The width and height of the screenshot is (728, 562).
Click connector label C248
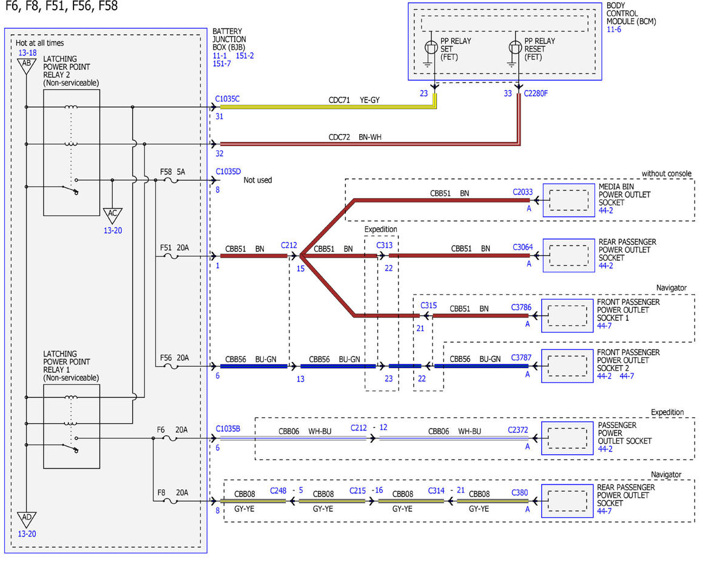tap(278, 490)
